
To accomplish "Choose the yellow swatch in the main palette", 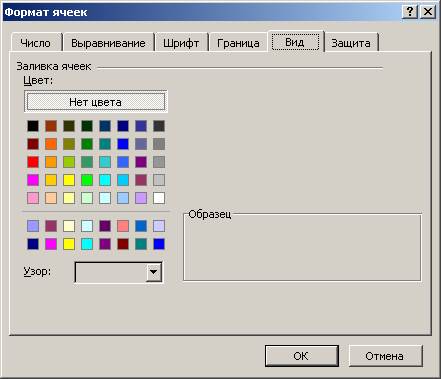I will [x=69, y=180].
